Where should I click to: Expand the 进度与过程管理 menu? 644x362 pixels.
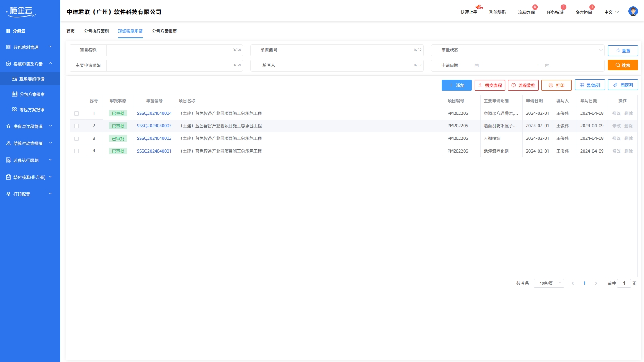point(50,126)
